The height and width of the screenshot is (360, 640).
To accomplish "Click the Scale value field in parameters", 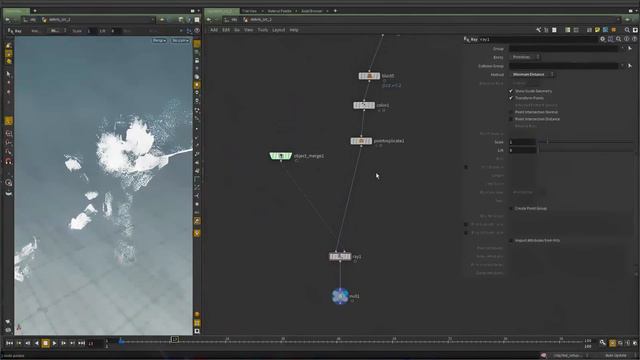I will [522, 142].
